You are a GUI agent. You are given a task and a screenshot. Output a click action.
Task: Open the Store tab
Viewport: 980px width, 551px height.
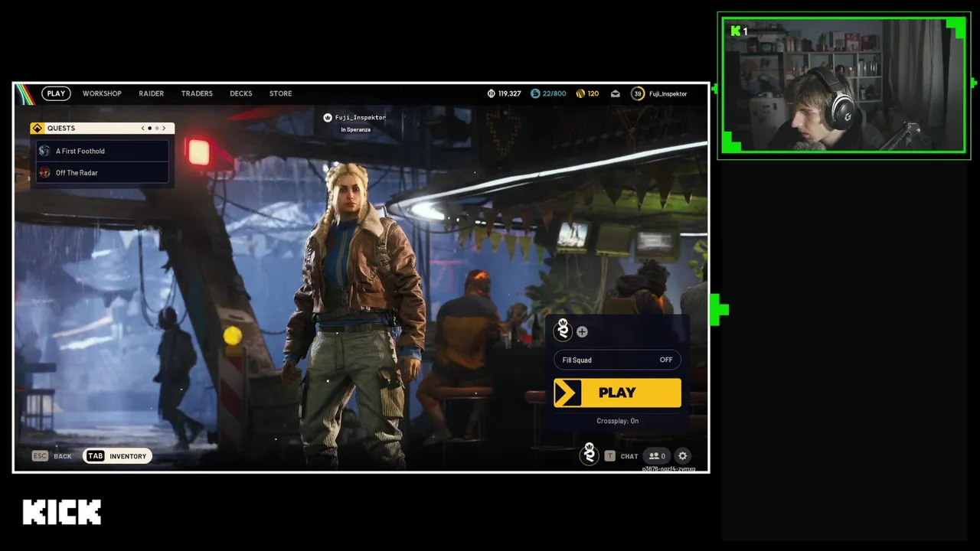coord(280,93)
